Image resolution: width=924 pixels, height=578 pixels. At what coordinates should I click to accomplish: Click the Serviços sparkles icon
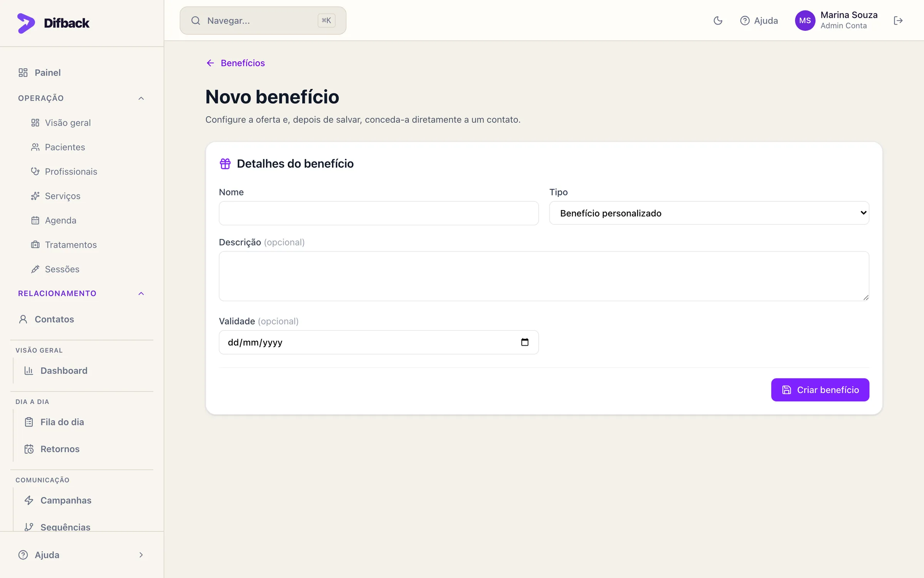tap(35, 196)
